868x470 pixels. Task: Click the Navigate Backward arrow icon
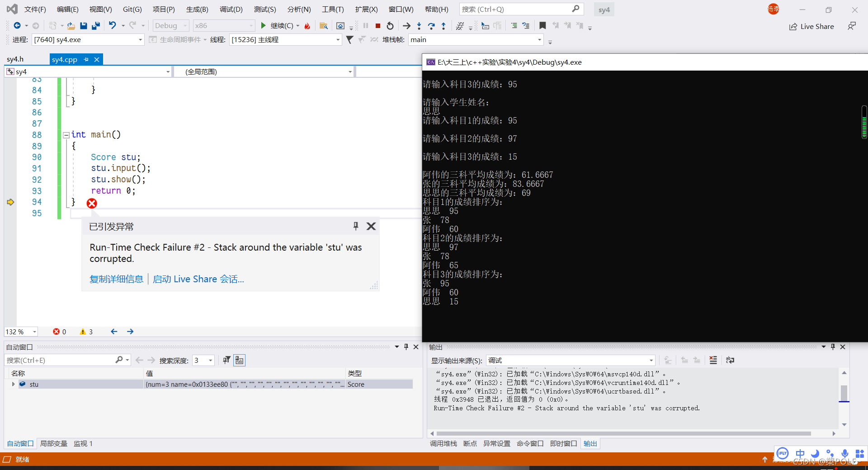click(17, 26)
